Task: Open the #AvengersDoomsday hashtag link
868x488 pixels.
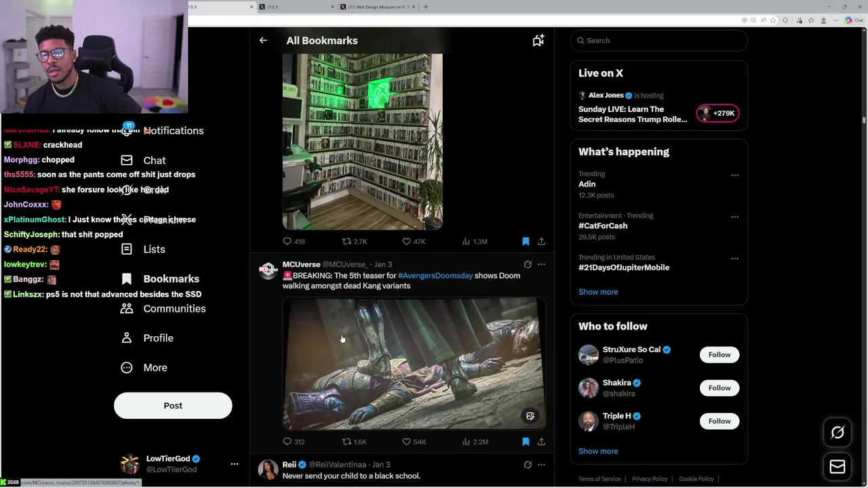Action: coord(435,276)
